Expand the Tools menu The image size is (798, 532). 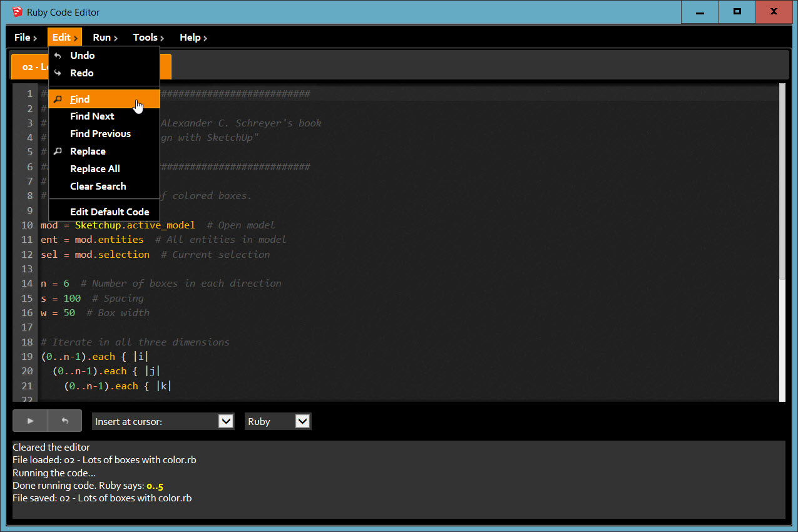pyautogui.click(x=148, y=38)
